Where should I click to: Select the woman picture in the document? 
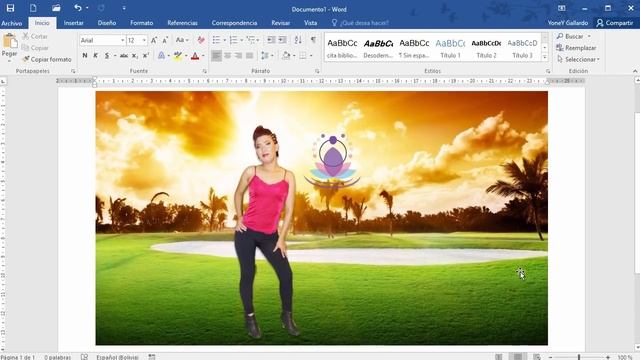(267, 231)
